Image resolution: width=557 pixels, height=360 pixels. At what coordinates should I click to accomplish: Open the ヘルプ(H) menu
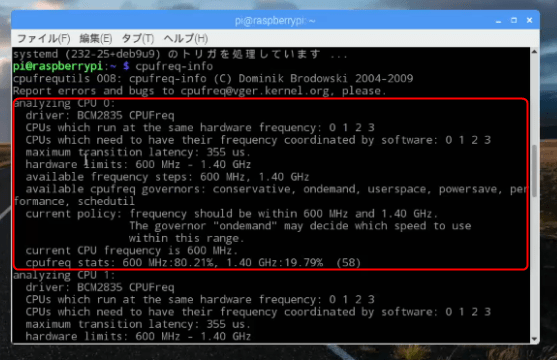coord(185,38)
